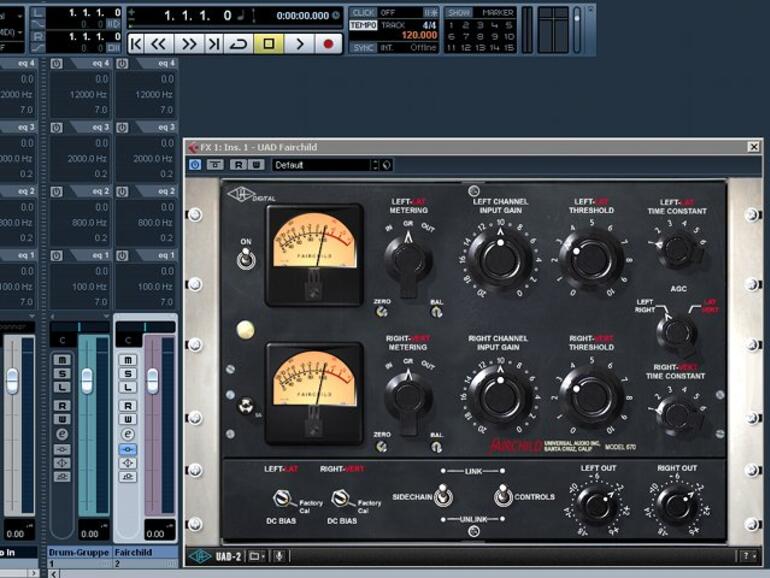Click the Left Channel Input Gain knob

point(499,259)
